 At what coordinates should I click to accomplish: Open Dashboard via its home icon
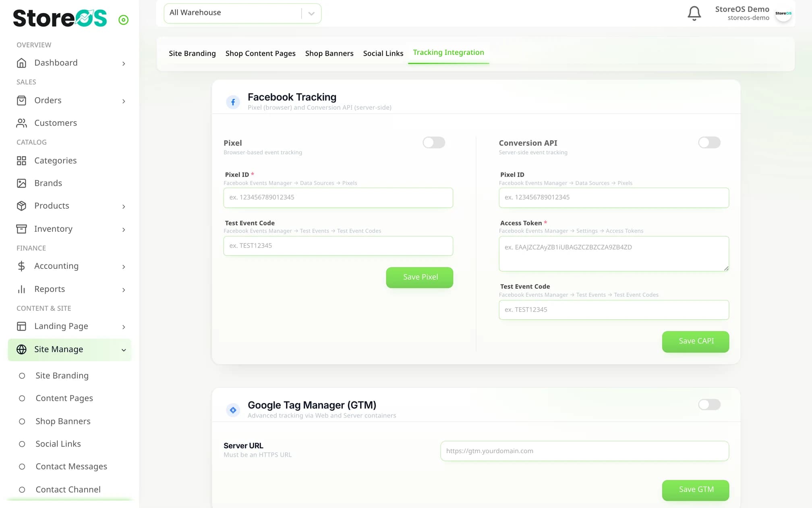coord(21,63)
